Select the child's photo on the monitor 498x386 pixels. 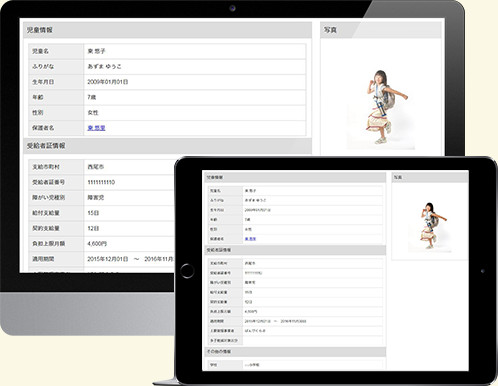(x=382, y=108)
